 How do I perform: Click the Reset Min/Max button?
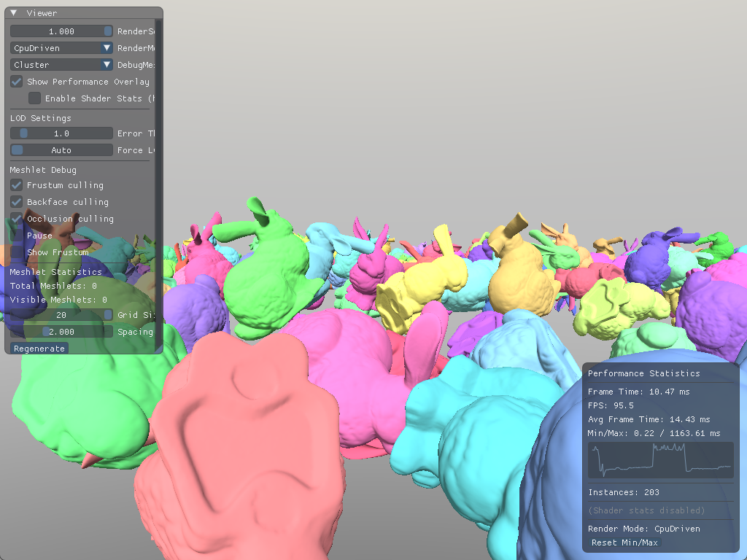click(x=624, y=542)
